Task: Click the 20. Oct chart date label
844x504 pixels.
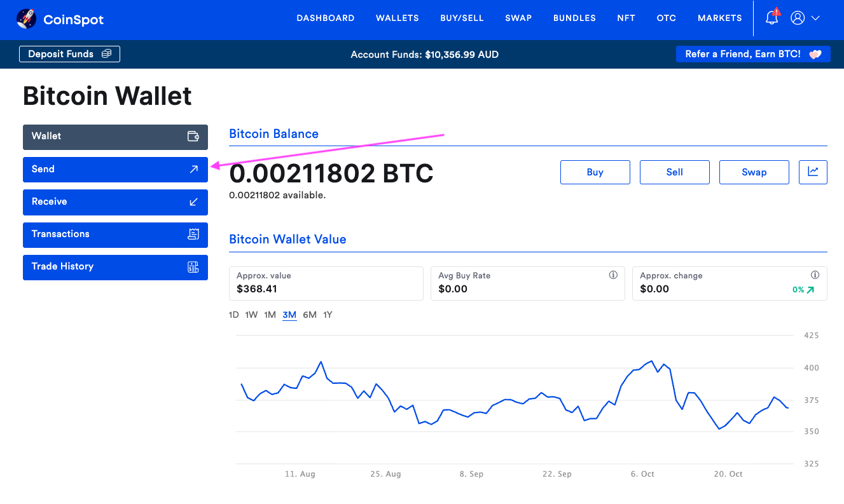Action: [x=728, y=474]
